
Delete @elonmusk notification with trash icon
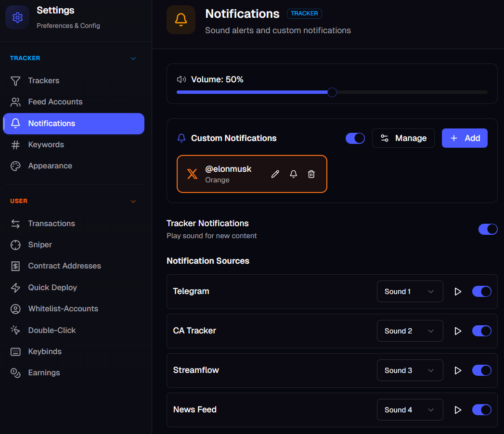point(311,174)
